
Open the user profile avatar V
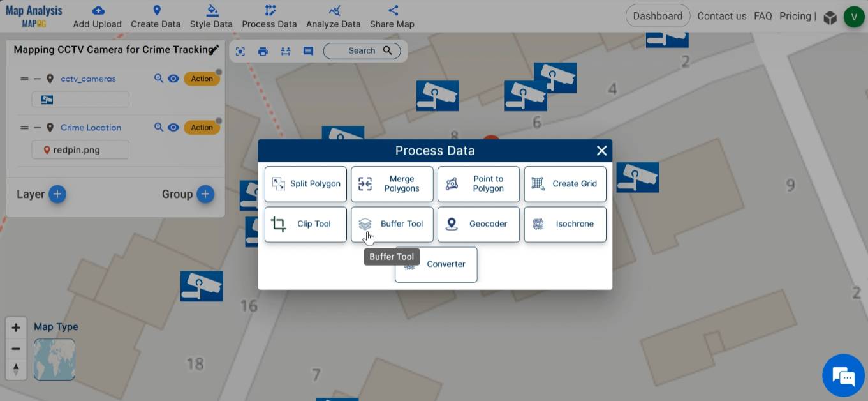click(854, 17)
